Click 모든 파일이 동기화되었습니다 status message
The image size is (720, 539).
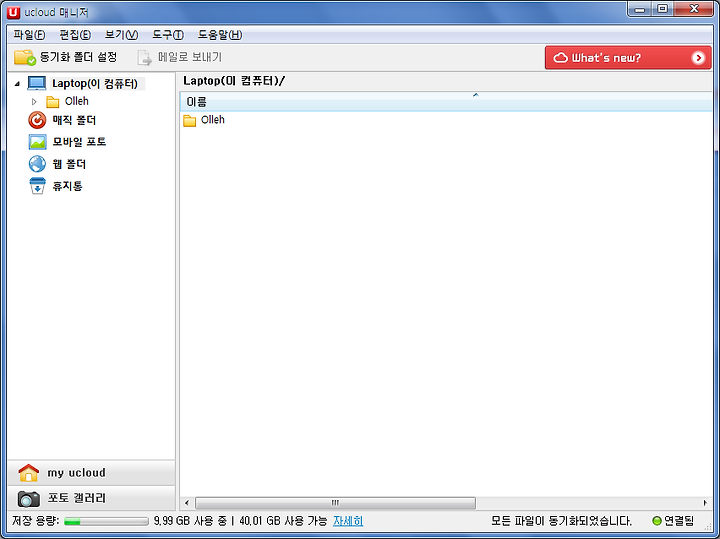coord(561,521)
